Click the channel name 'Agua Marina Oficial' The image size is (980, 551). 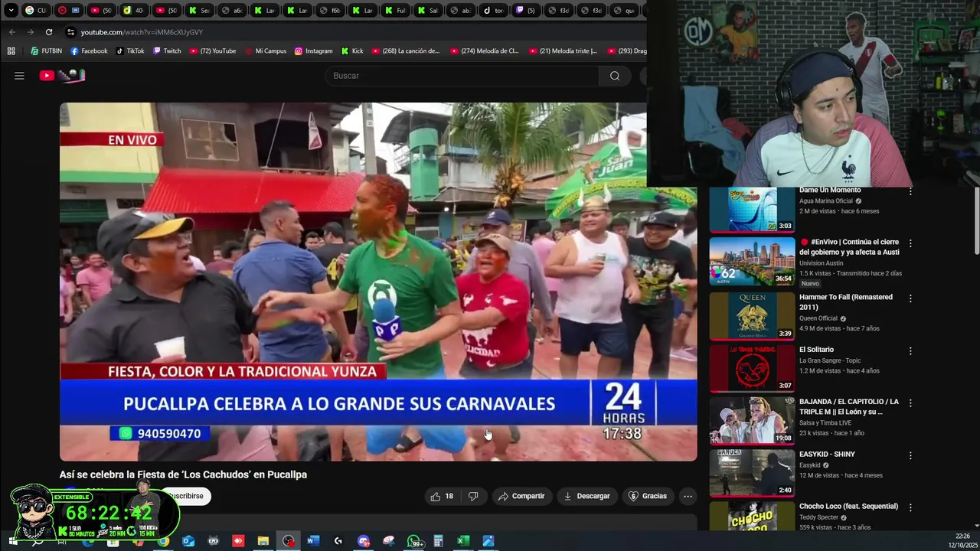(x=826, y=201)
